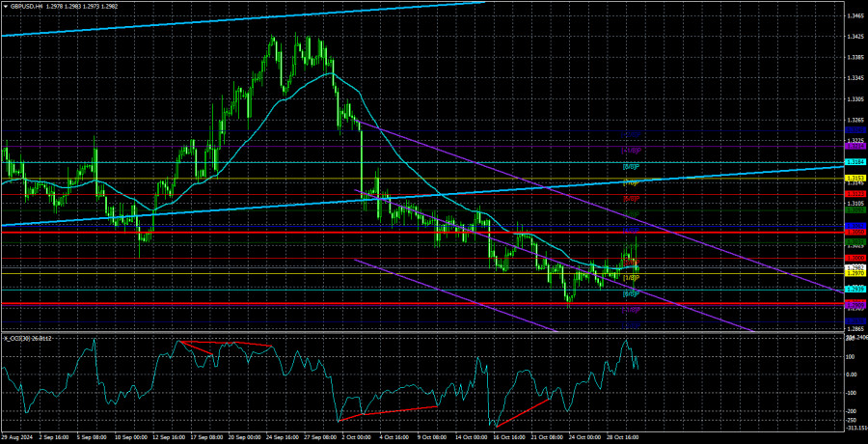The height and width of the screenshot is (444, 868).
Task: Click the 1.3425 price axis label
Action: pos(854,37)
